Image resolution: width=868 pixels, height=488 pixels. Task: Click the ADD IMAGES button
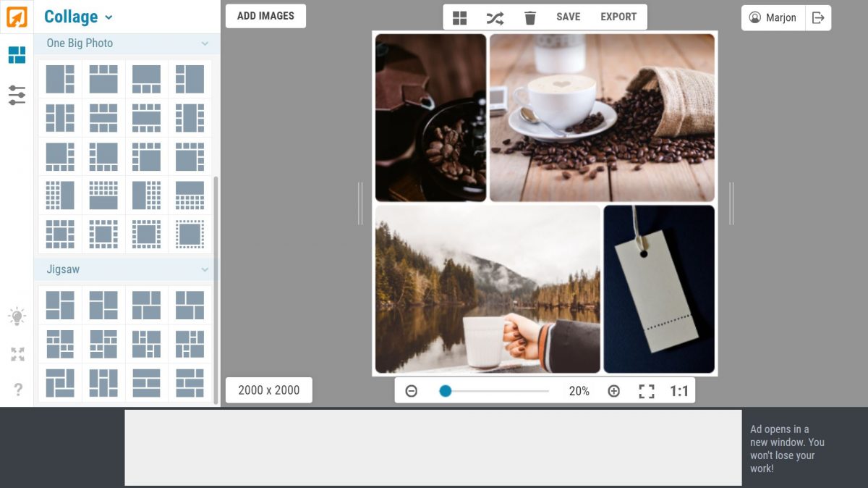(265, 15)
